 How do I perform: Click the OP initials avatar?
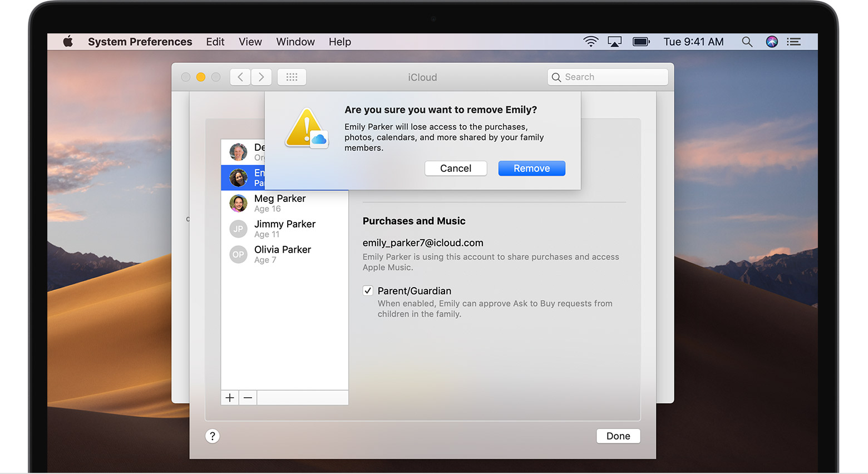[x=238, y=254]
